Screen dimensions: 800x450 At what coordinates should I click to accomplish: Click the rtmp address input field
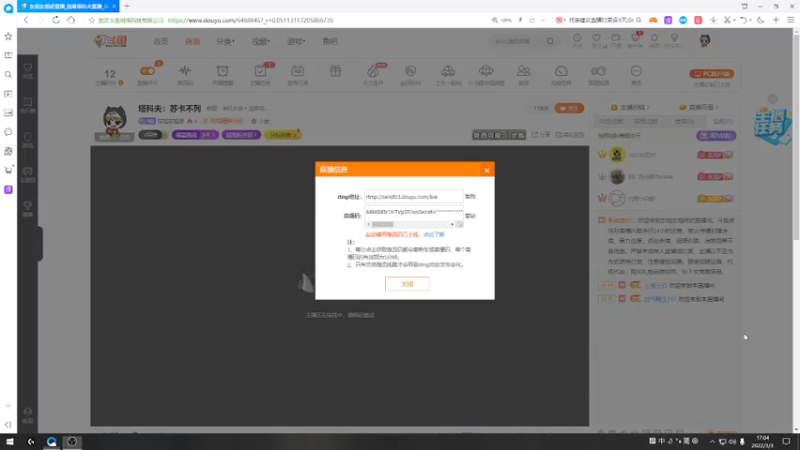414,196
